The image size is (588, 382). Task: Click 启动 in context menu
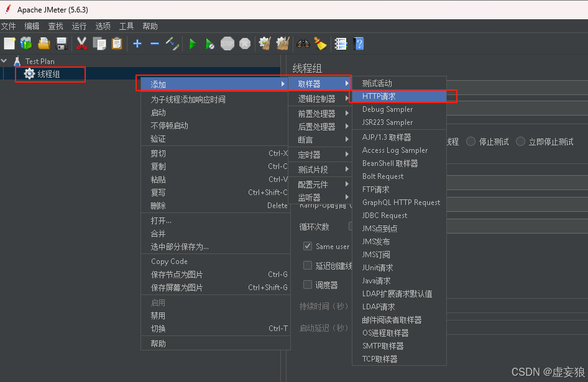[x=214, y=112]
